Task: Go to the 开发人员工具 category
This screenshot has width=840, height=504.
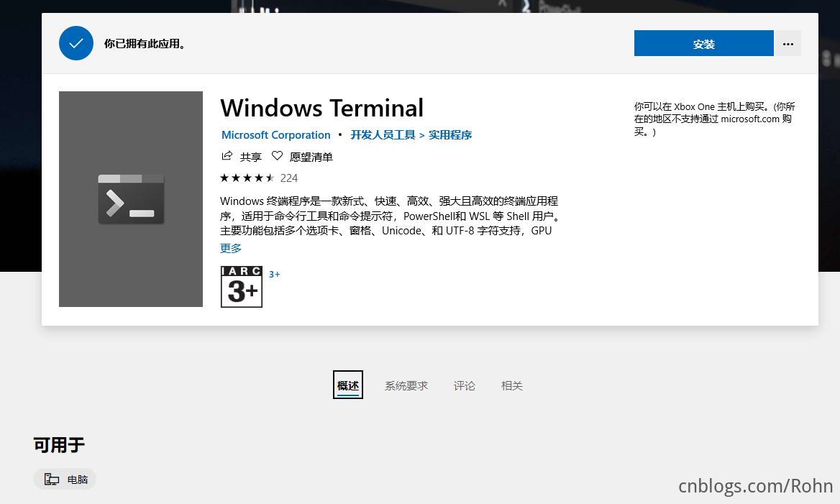Action: (x=383, y=135)
